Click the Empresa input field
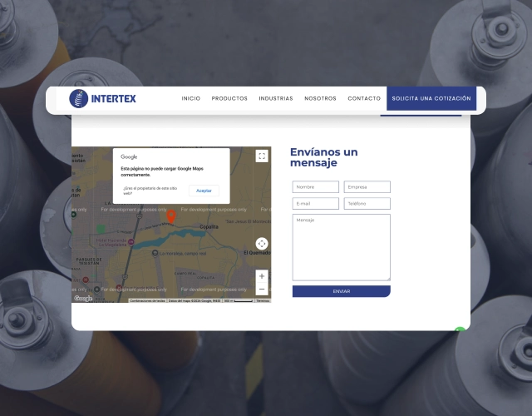This screenshot has height=416, width=532. click(367, 186)
